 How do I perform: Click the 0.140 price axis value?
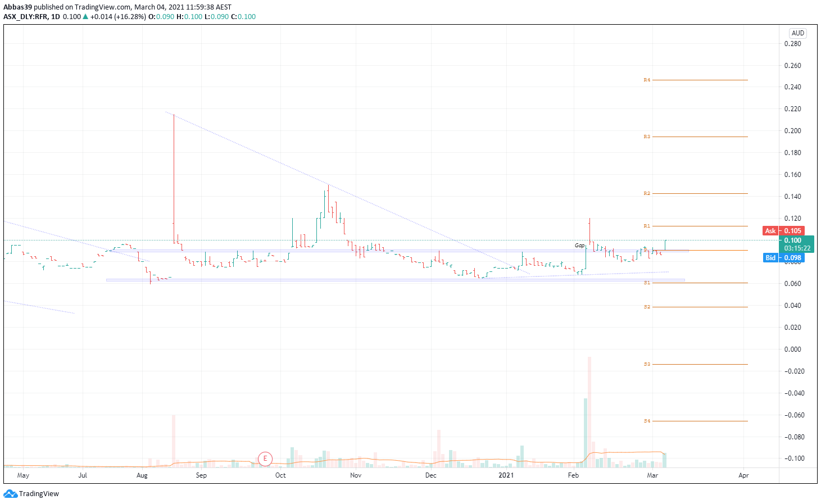(793, 197)
